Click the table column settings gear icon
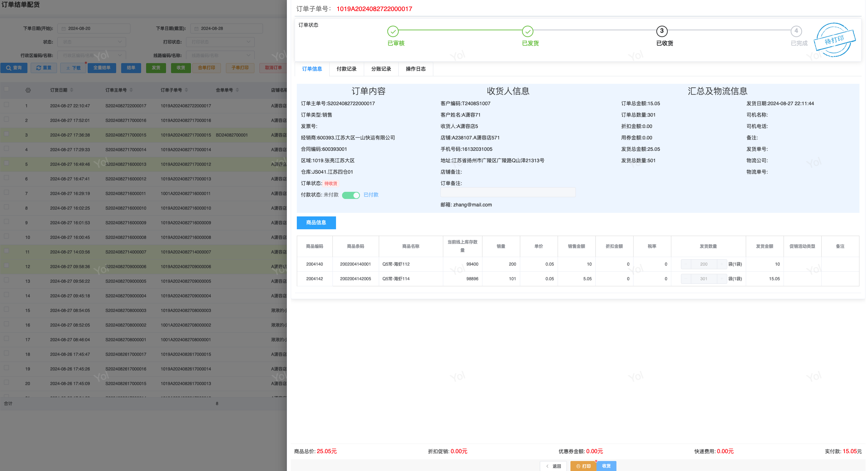 click(x=28, y=90)
